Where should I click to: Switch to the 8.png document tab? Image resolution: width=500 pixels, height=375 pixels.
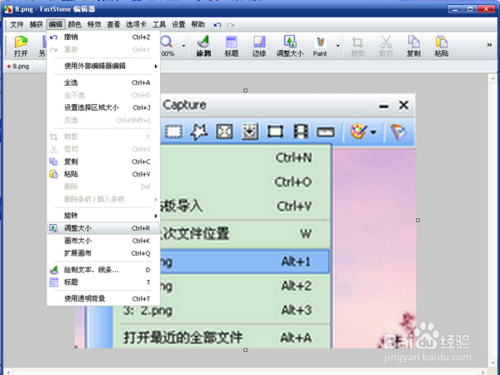click(x=19, y=66)
